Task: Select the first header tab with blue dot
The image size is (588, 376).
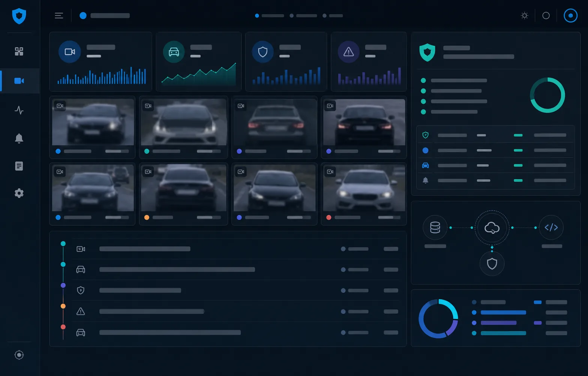Action: (270, 16)
